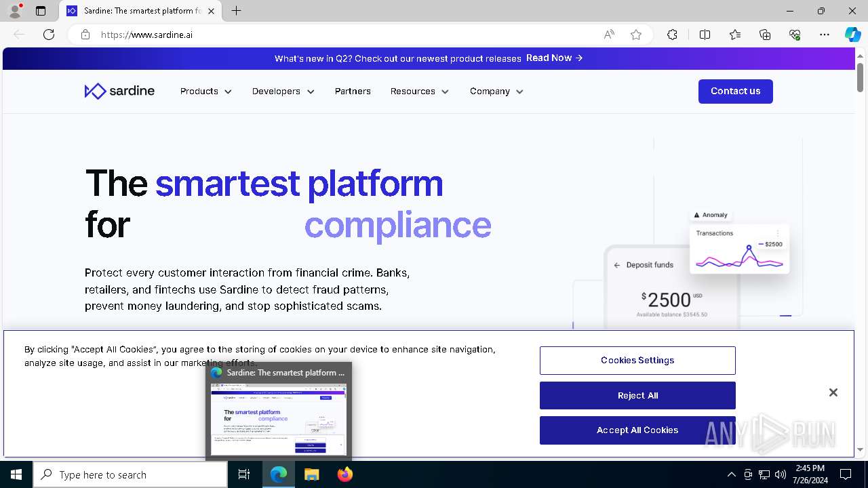View site information lock icon
Image resolution: width=868 pixels, height=488 pixels.
click(85, 35)
